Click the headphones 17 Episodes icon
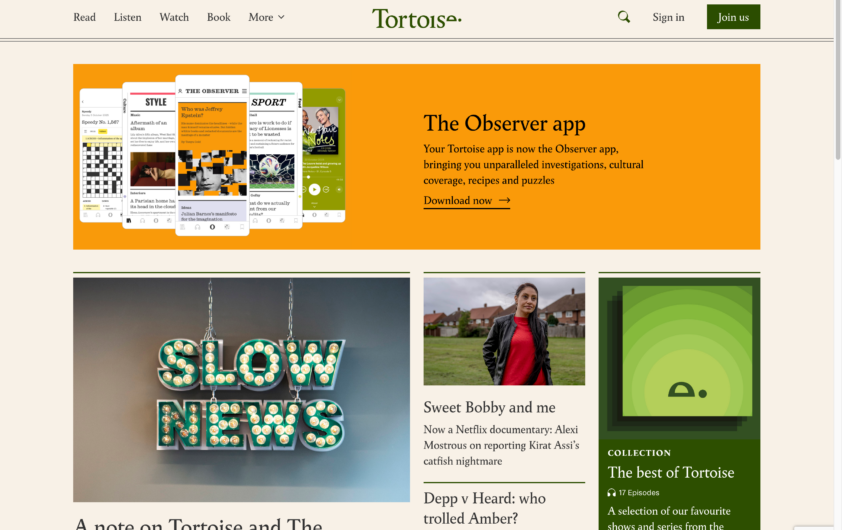 611,492
